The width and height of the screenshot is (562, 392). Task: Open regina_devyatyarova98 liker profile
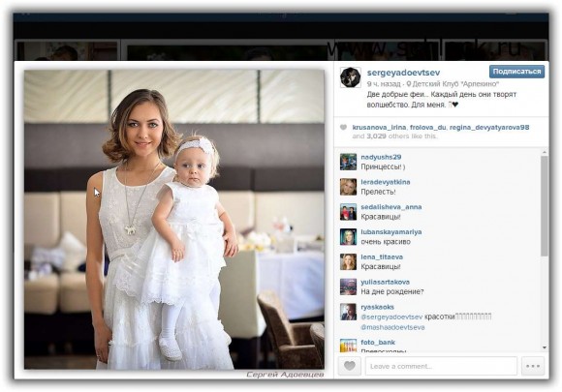489,127
